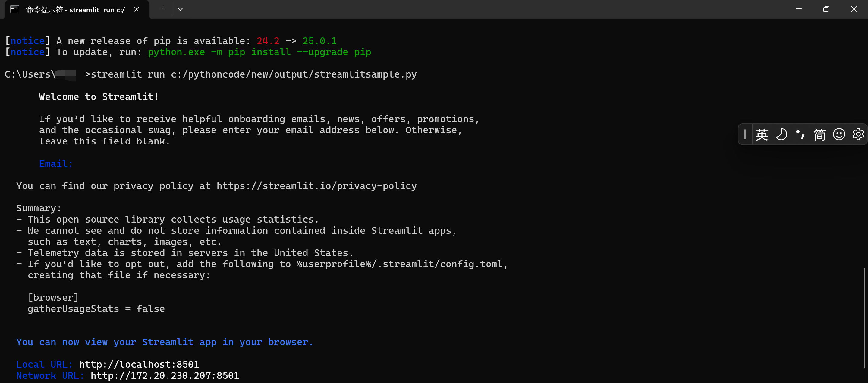This screenshot has width=868, height=383.
Task: Click 'creating that file if necessary:' line
Action: click(119, 275)
